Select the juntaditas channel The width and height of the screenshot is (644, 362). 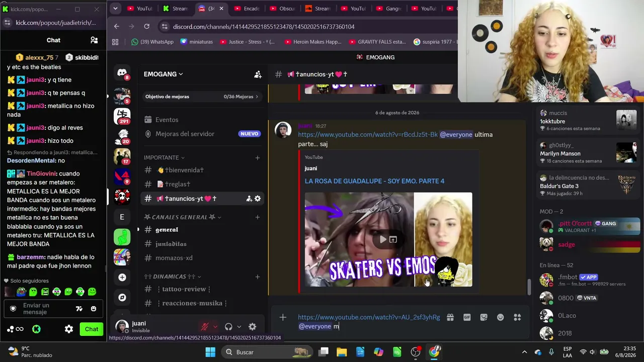tap(201, 244)
